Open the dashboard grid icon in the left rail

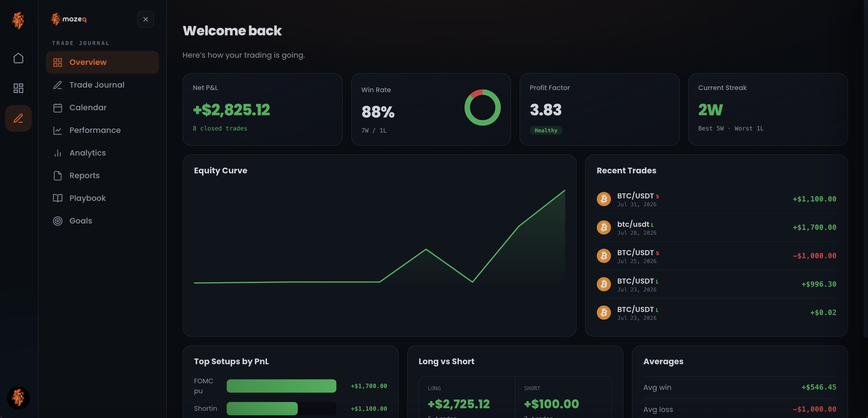click(18, 88)
